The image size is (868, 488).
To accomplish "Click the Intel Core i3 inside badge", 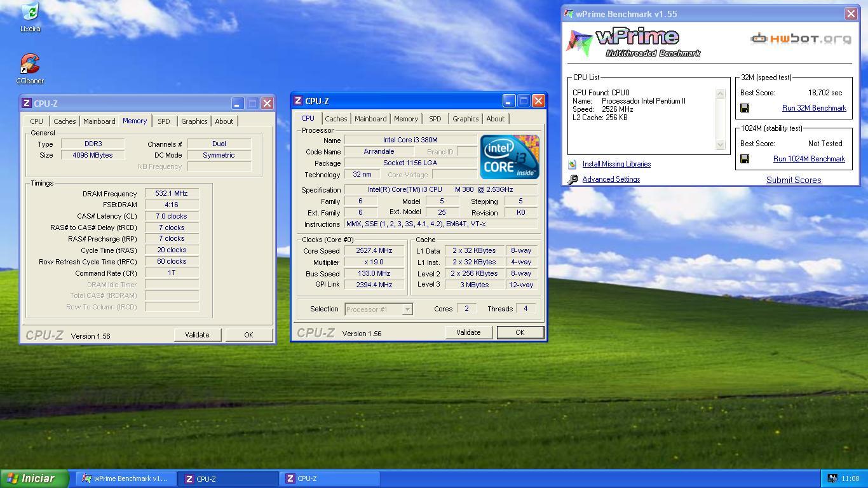I will click(510, 156).
